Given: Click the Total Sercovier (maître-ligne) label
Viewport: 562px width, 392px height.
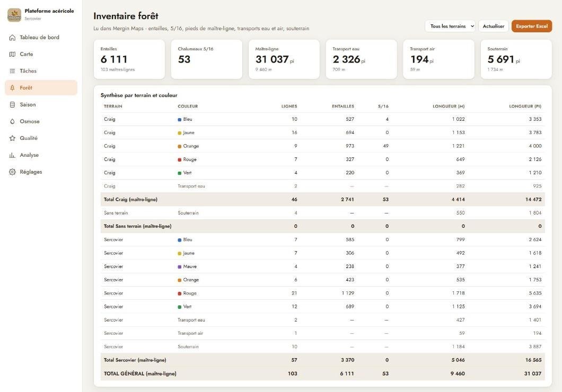Looking at the screenshot, I should point(135,360).
